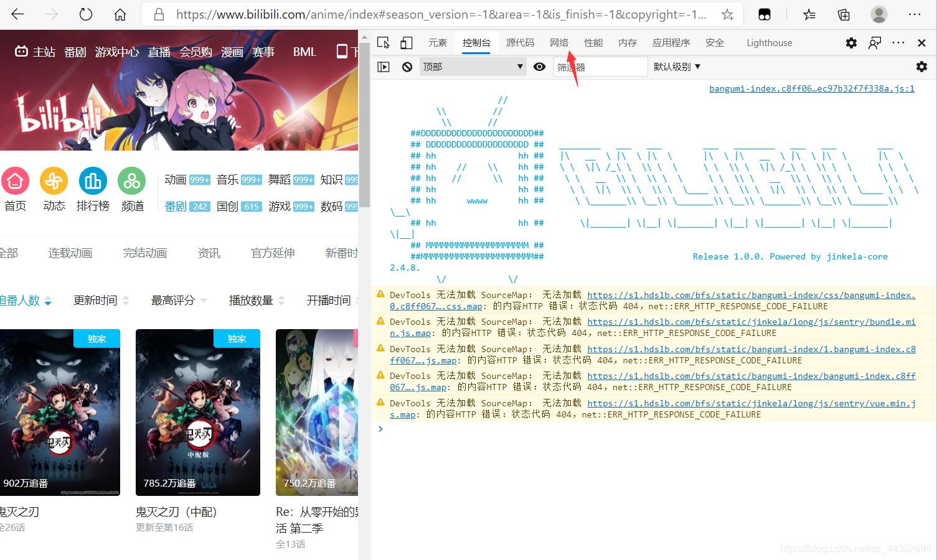Open DevTools feedback icon
Image resolution: width=937 pixels, height=560 pixels.
pyautogui.click(x=875, y=43)
